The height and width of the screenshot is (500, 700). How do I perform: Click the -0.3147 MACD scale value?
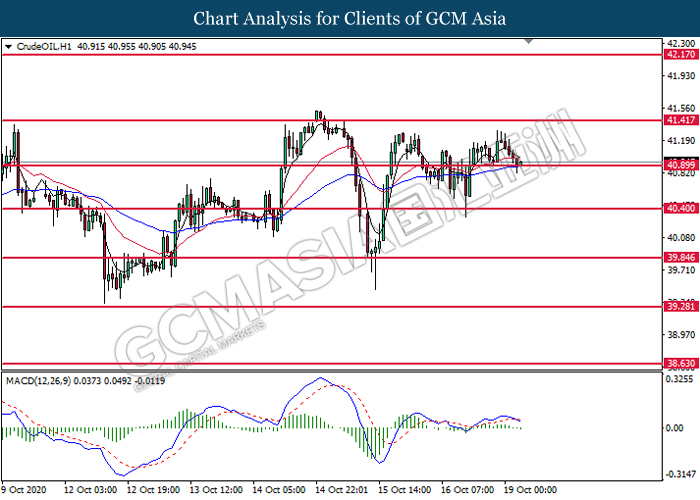coord(680,474)
